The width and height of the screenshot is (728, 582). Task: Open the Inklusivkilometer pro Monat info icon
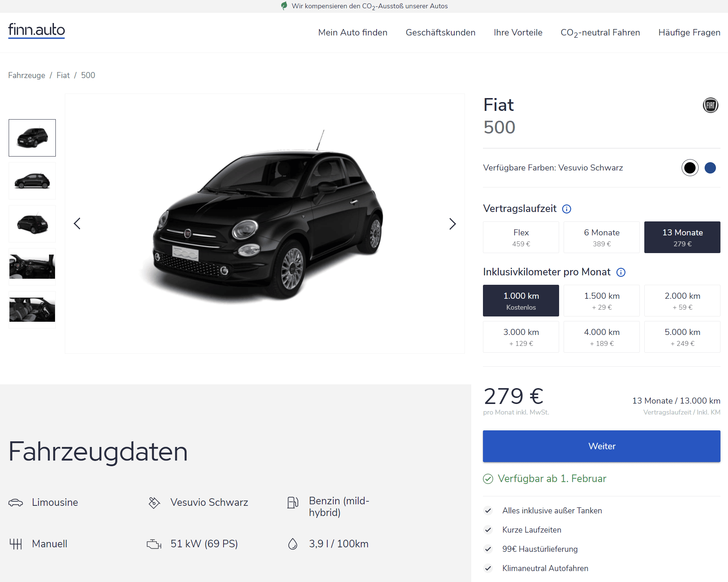[x=621, y=272]
